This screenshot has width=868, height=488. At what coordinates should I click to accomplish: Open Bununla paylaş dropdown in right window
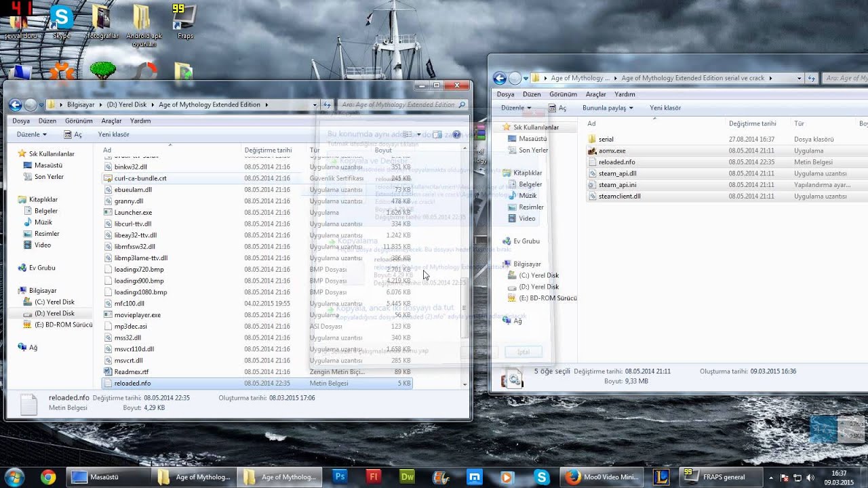click(608, 108)
